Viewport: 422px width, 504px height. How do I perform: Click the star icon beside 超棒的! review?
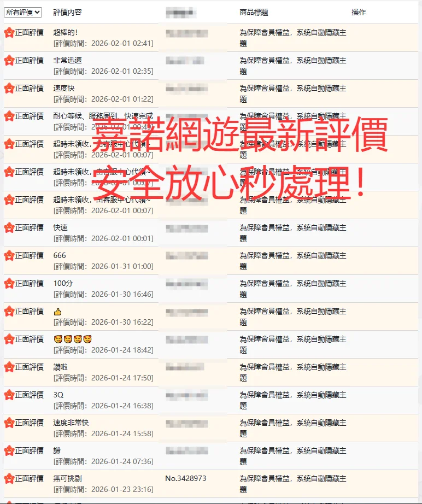click(9, 32)
